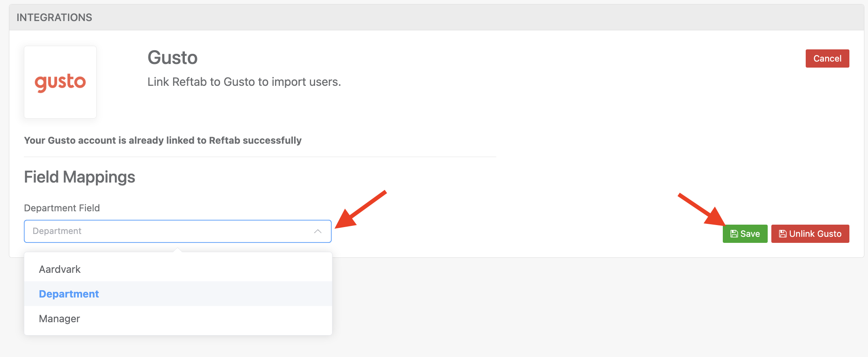Save the field mappings

[x=745, y=234]
